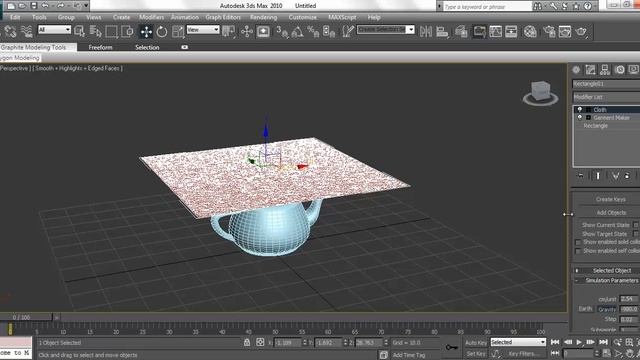This screenshot has height=360, width=640.
Task: Open Rendered Frame Window icon
Action: click(x=565, y=31)
